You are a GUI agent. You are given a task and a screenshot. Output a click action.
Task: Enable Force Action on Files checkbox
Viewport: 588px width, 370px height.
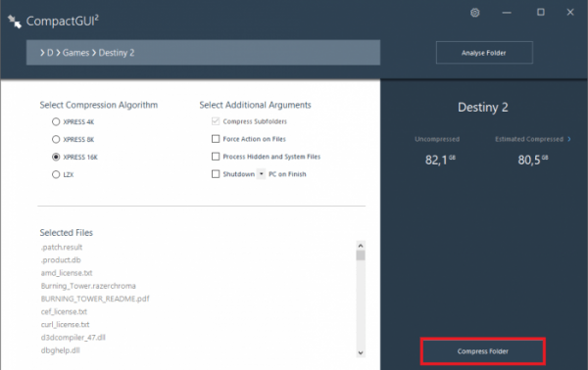pos(216,139)
